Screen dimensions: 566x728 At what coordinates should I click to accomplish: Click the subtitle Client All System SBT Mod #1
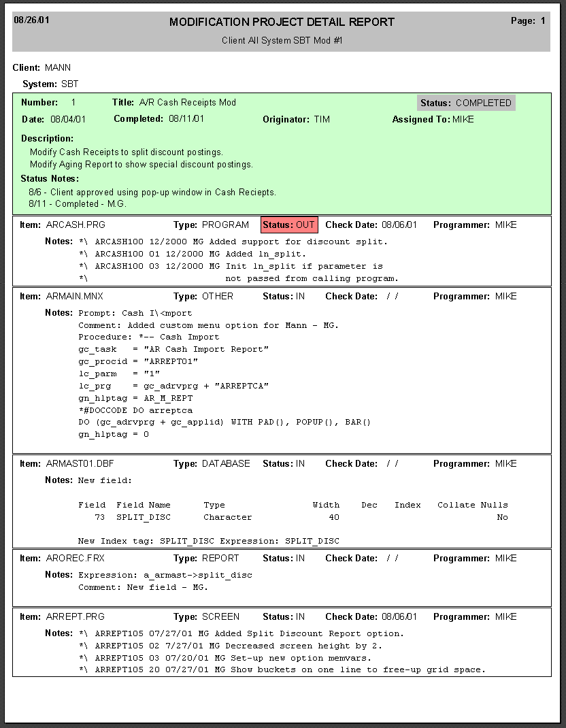click(x=282, y=40)
